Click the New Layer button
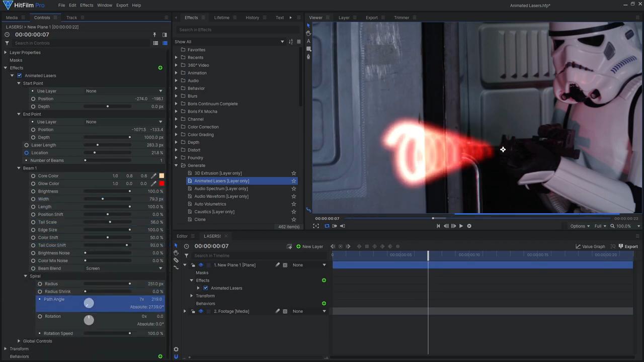The image size is (644, 362). (309, 246)
